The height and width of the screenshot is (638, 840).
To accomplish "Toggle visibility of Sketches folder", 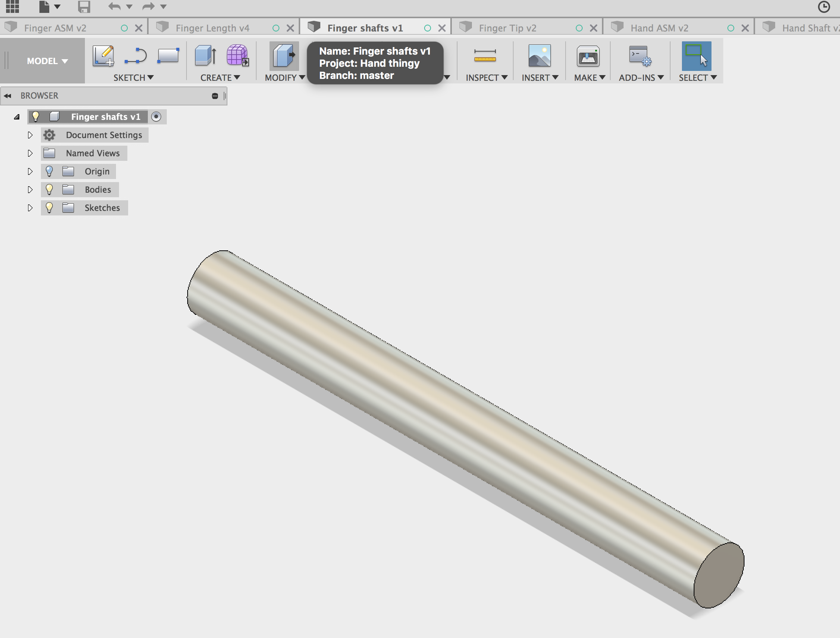I will 50,207.
